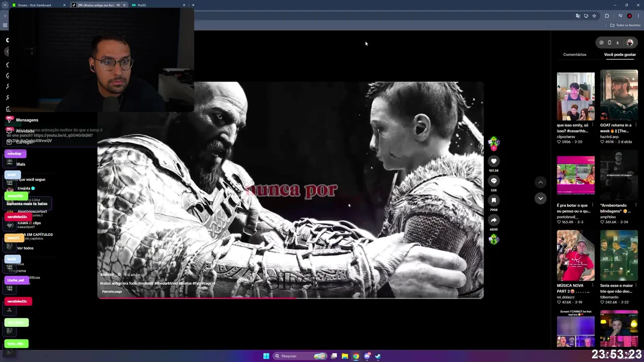Go to the previous video with up chevron
The image size is (644, 362).
540,182
